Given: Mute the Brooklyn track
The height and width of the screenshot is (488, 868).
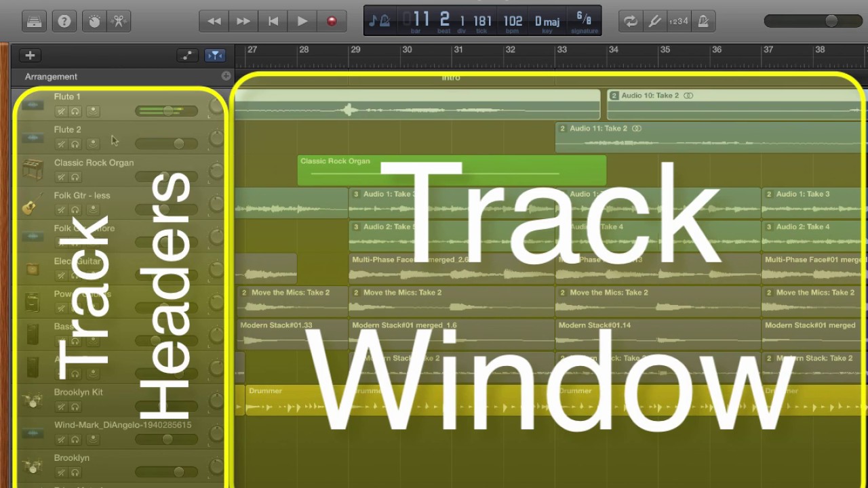Looking at the screenshot, I should (61, 472).
